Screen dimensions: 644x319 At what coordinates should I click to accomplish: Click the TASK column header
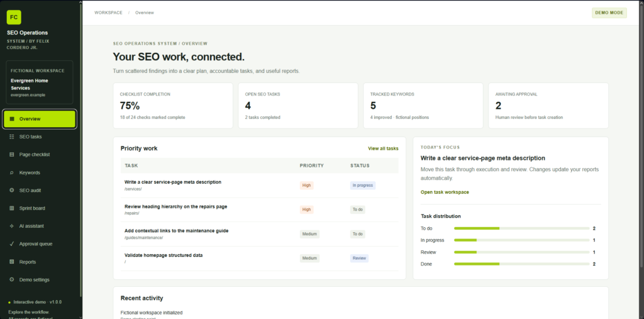click(131, 165)
